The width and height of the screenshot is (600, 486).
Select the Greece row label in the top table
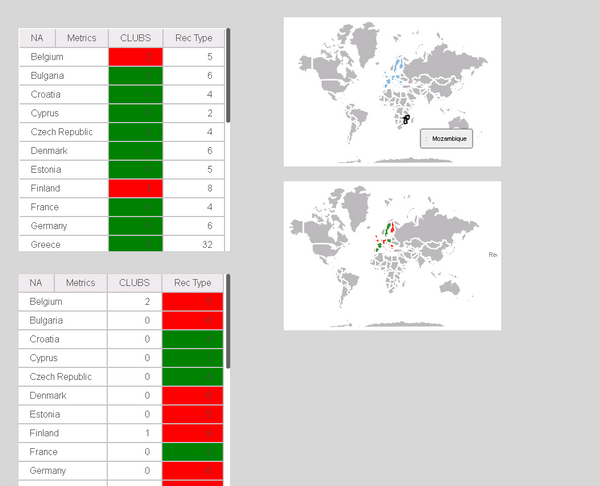46,244
